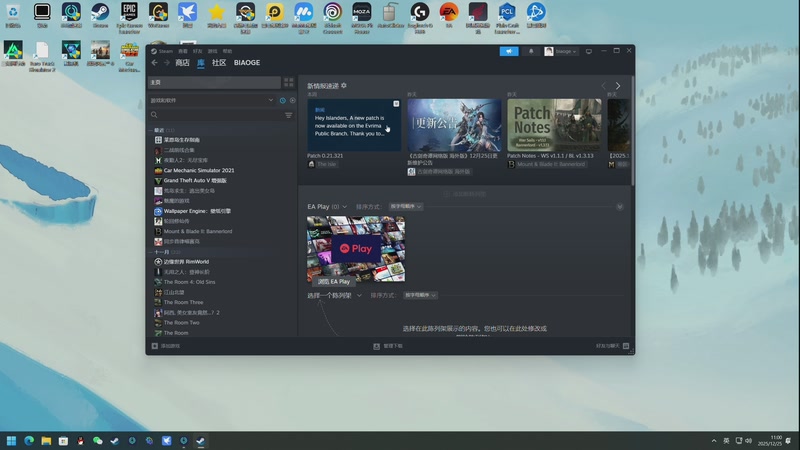This screenshot has height=450, width=800.
Task: Switch to the Store tab
Action: click(x=182, y=63)
